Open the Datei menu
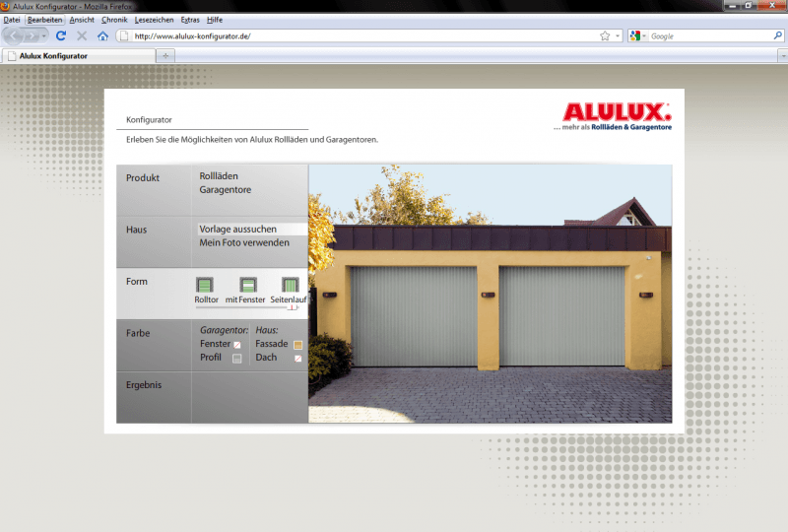The width and height of the screenshot is (788, 532). [x=12, y=20]
